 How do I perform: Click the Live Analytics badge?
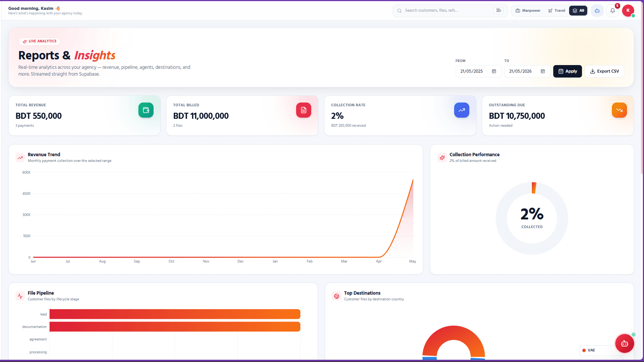40,41
